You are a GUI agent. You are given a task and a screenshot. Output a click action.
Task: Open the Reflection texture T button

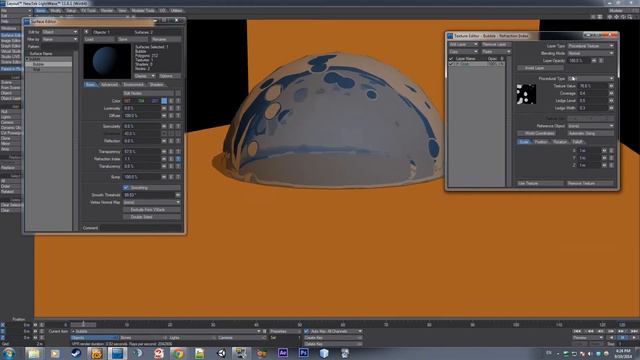pos(178,141)
